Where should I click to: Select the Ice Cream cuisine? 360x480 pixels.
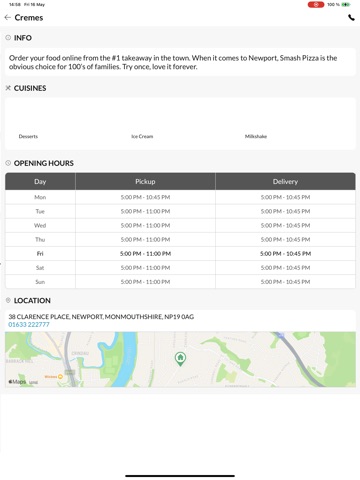click(x=142, y=136)
